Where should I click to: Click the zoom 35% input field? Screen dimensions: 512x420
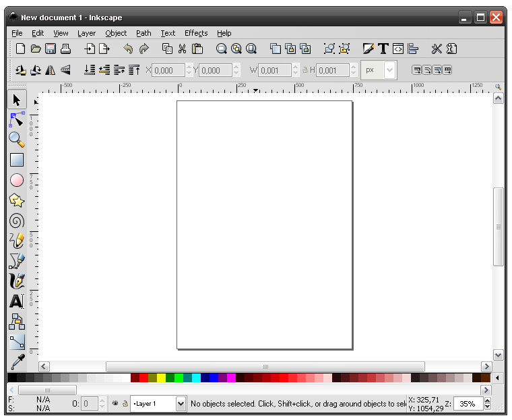tap(468, 404)
